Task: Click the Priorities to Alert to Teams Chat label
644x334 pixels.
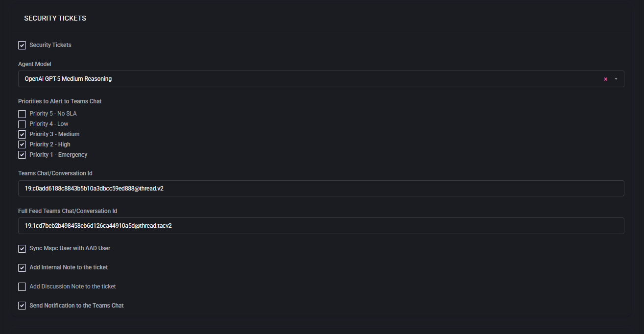Action: (x=60, y=101)
